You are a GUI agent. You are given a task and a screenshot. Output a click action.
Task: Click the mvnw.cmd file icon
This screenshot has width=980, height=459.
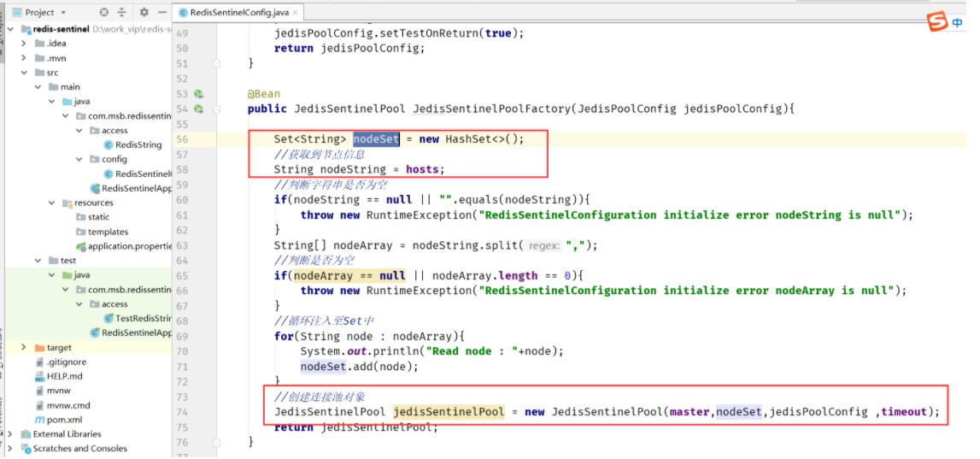coord(40,405)
